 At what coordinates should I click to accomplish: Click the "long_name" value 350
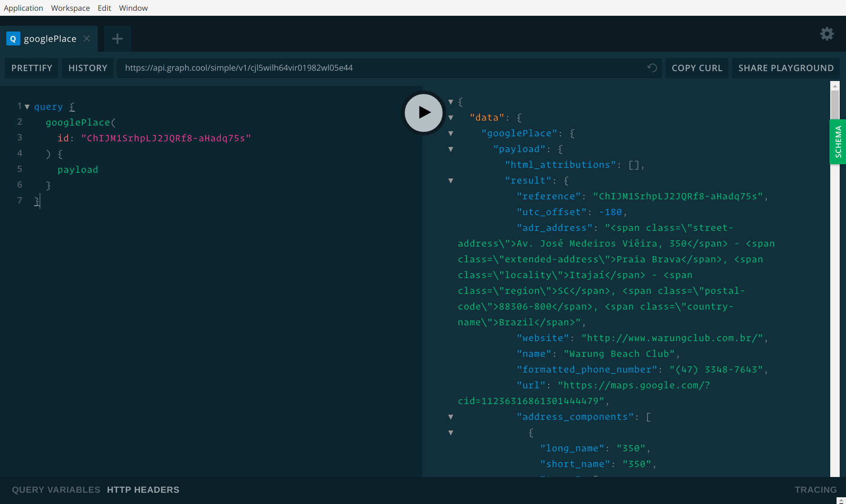[631, 448]
